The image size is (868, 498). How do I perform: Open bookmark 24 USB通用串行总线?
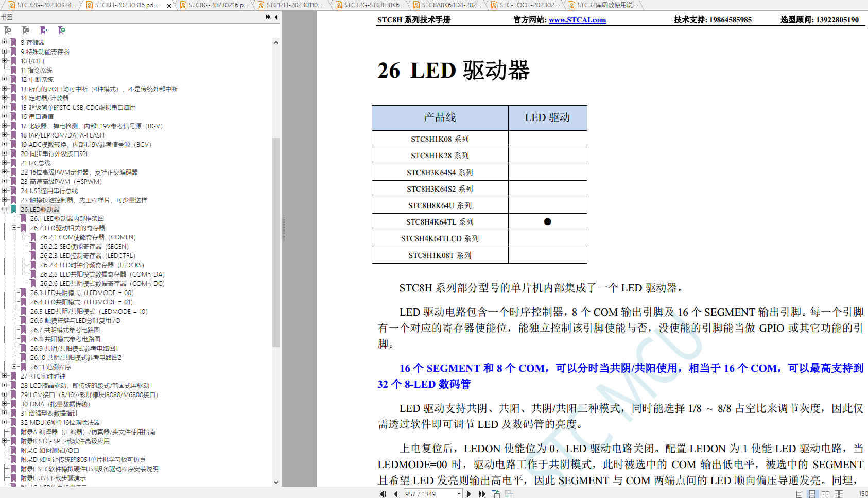(49, 191)
